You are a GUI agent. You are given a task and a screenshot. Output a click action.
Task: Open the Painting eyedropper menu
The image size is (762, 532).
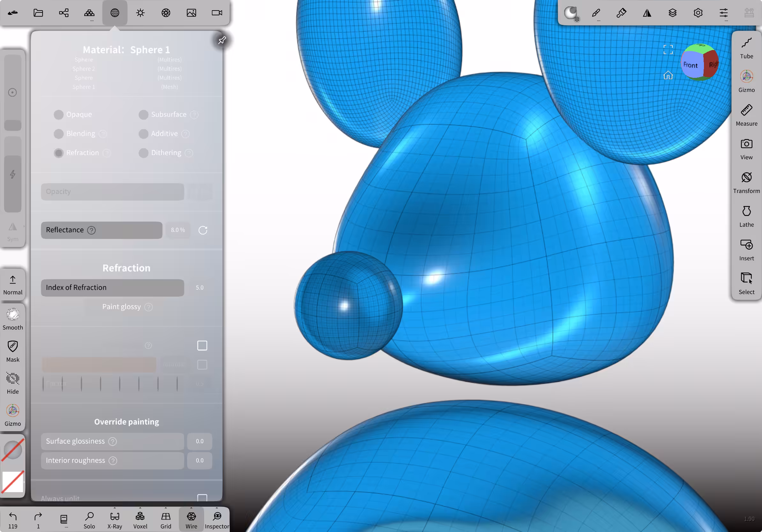click(x=622, y=13)
